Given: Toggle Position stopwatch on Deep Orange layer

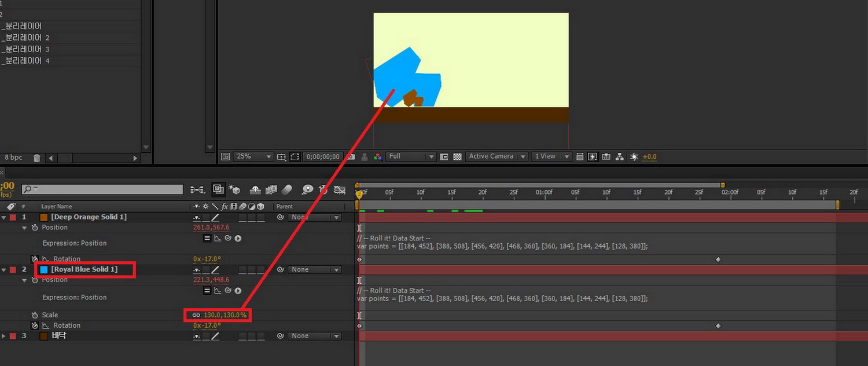Looking at the screenshot, I should click(x=35, y=228).
